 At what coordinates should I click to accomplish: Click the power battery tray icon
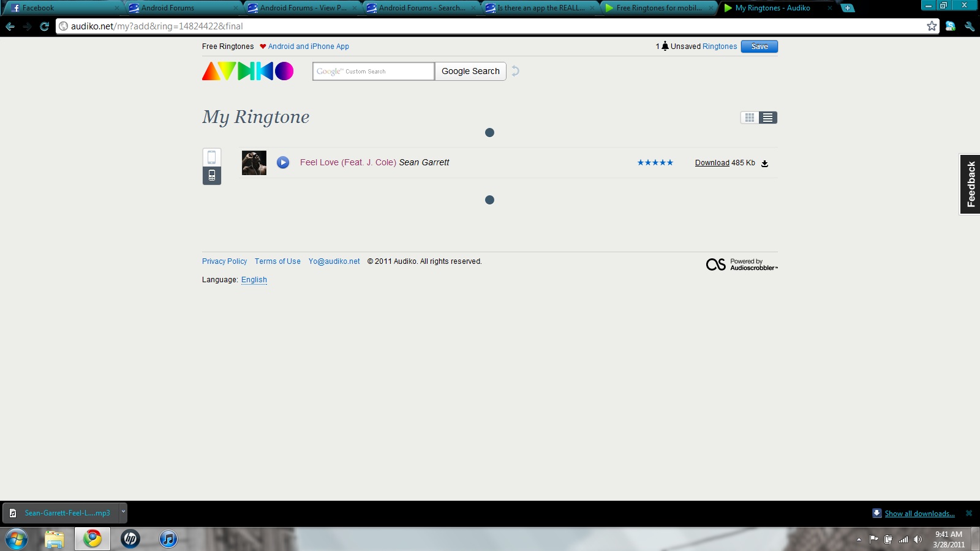point(888,539)
